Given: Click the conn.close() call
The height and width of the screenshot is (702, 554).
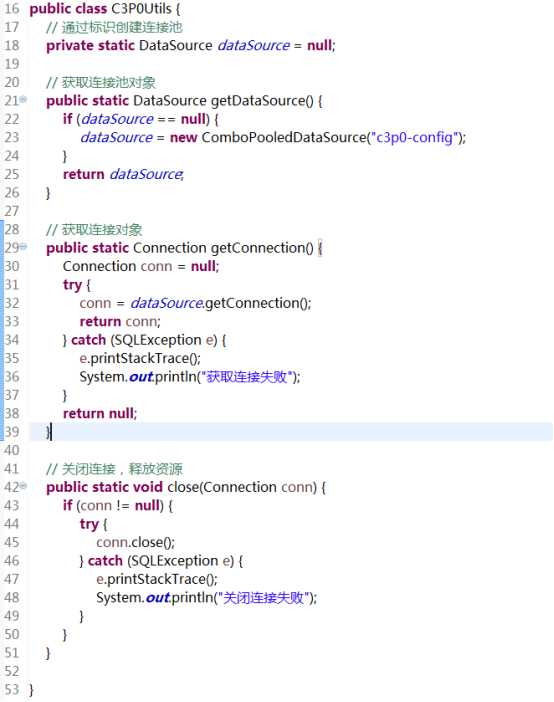Looking at the screenshot, I should point(135,543).
